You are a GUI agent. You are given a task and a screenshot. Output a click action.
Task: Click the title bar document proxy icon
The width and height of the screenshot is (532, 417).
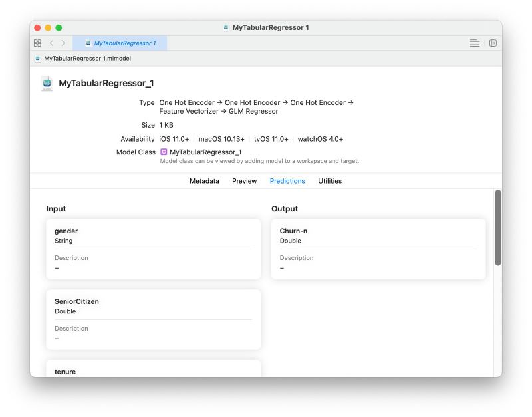tap(226, 27)
